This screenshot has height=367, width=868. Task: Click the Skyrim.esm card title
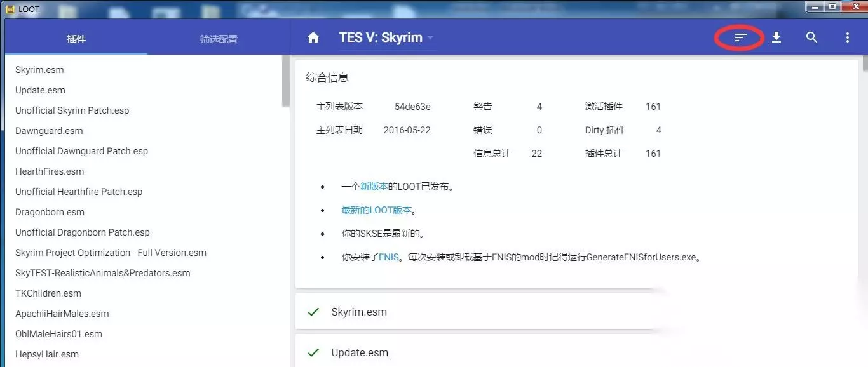[x=359, y=312]
